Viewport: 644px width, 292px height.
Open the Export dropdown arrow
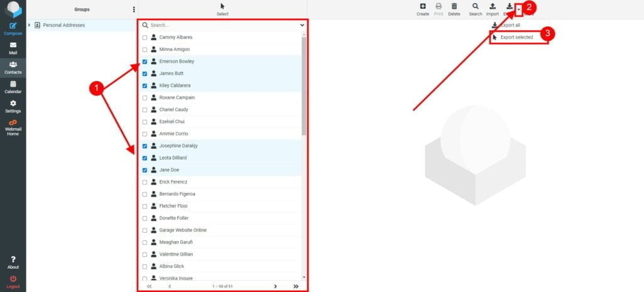tap(519, 9)
